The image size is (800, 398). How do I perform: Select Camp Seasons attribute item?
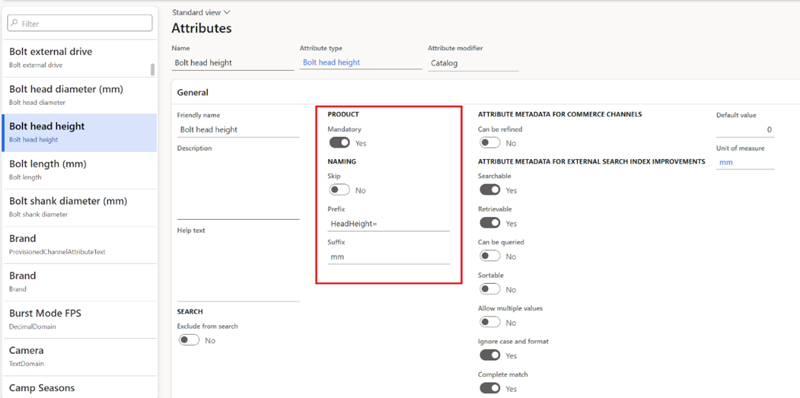[x=80, y=387]
